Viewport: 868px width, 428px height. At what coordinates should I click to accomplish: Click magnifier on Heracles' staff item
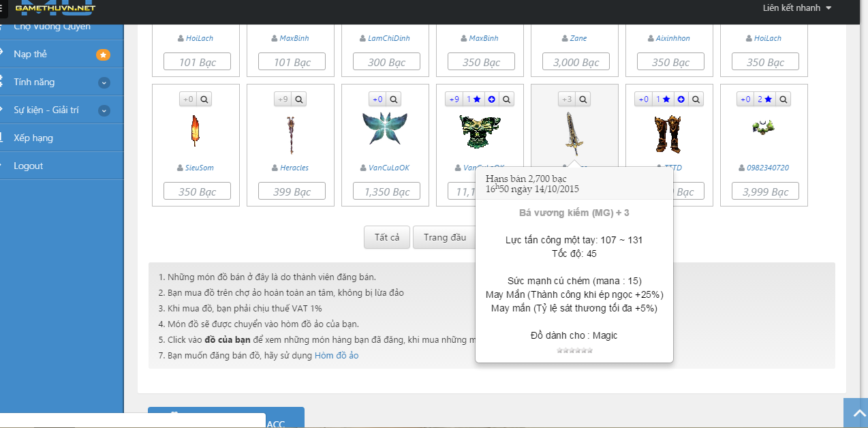[298, 100]
